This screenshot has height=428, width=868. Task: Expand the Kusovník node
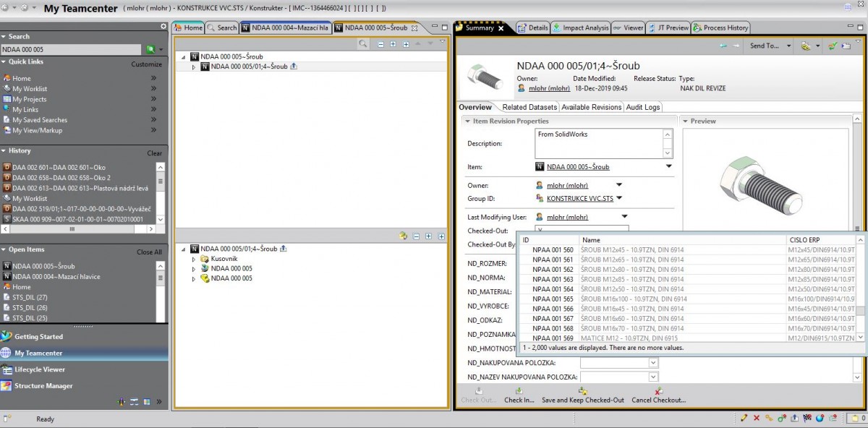click(x=193, y=259)
